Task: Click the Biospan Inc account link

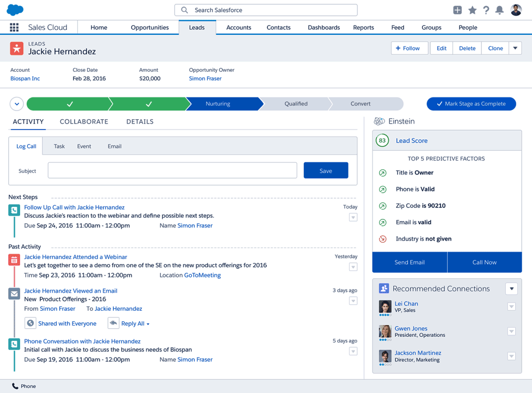Action: pyautogui.click(x=25, y=78)
